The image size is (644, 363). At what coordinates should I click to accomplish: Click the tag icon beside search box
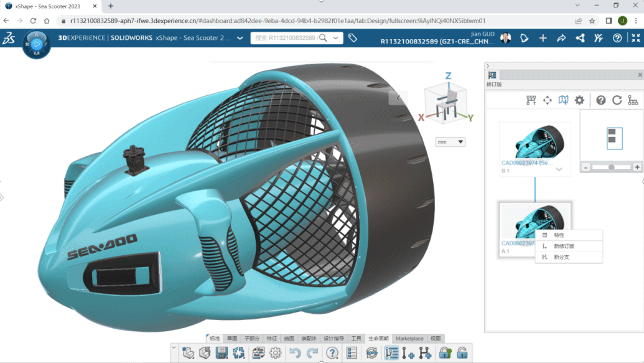[x=353, y=38]
